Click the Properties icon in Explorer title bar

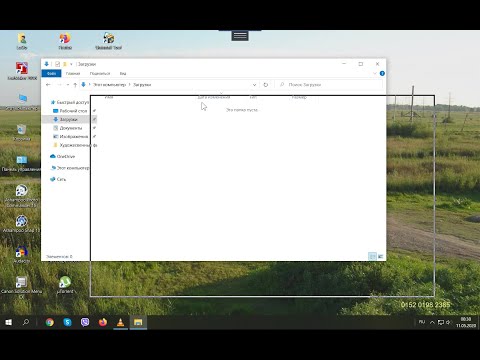click(x=57, y=64)
